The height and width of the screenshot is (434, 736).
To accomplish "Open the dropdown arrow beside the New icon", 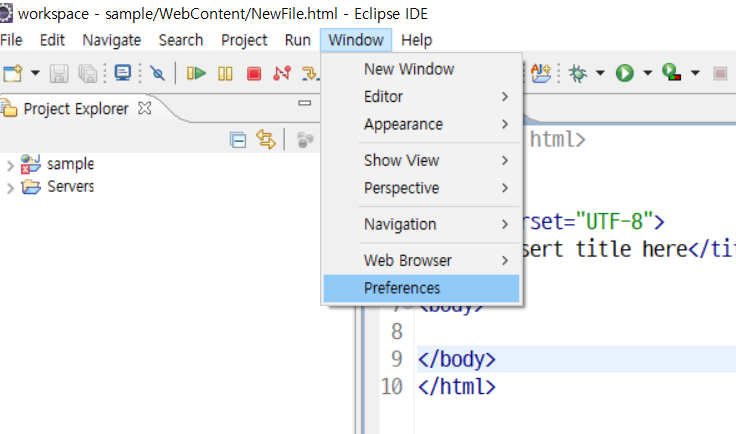I will (x=35, y=73).
